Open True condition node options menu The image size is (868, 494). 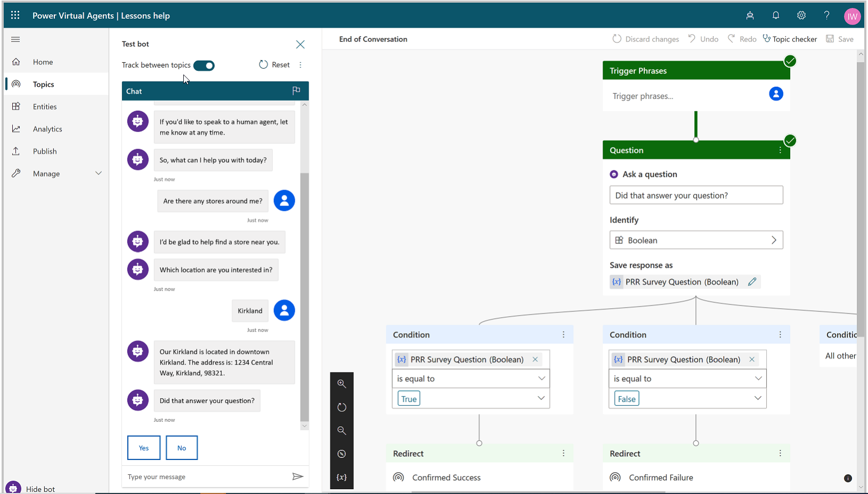coord(563,334)
